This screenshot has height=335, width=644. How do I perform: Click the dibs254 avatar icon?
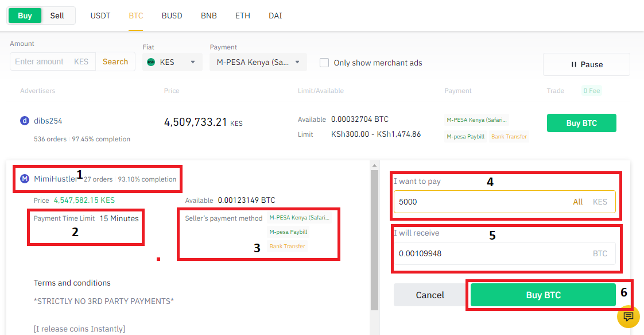click(x=25, y=121)
